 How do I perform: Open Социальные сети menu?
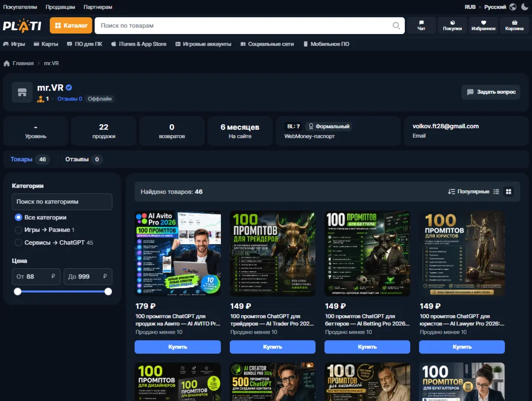pyautogui.click(x=267, y=44)
